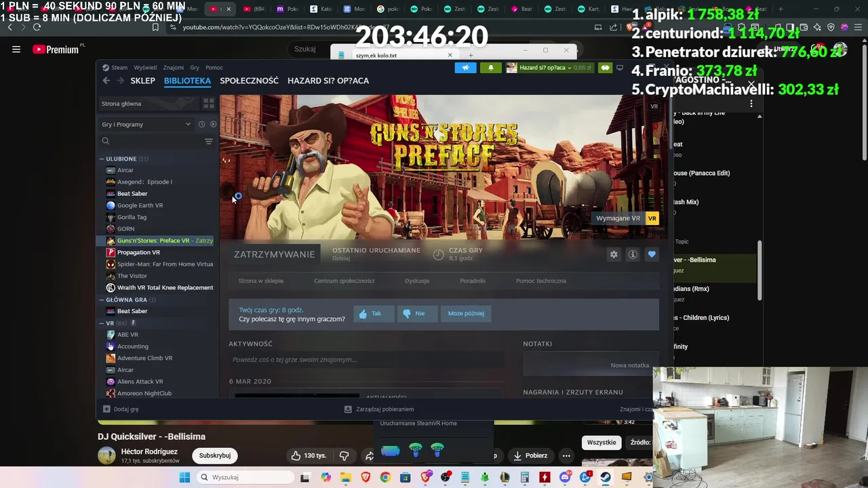Open Strona w sklepie tab
This screenshot has width=868, height=488.
[261, 281]
